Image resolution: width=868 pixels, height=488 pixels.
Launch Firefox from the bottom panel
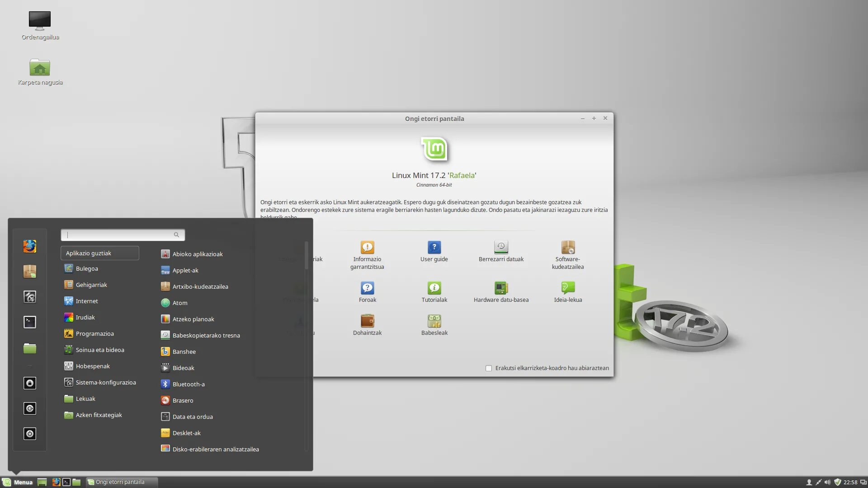pos(56,482)
